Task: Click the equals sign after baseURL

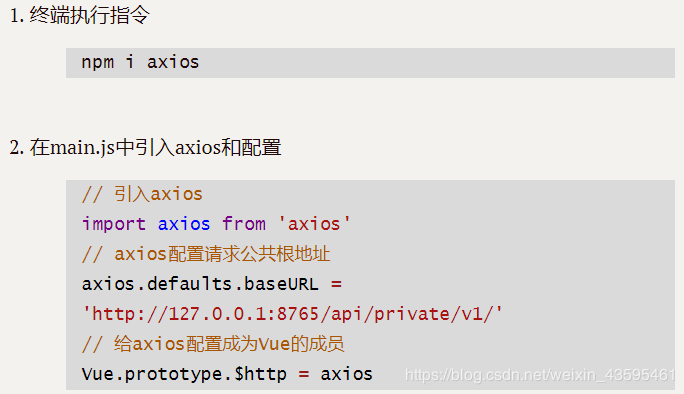Action: 336,284
